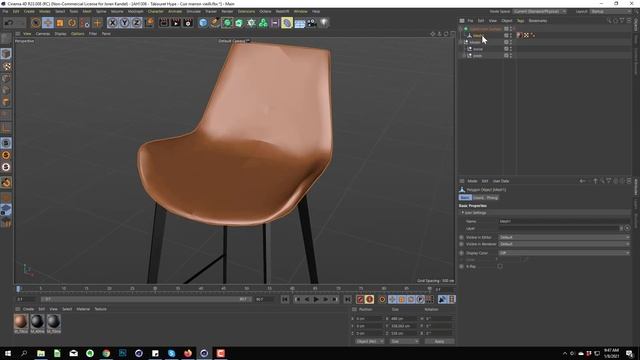Toggle the Y axis lock

point(124,23)
